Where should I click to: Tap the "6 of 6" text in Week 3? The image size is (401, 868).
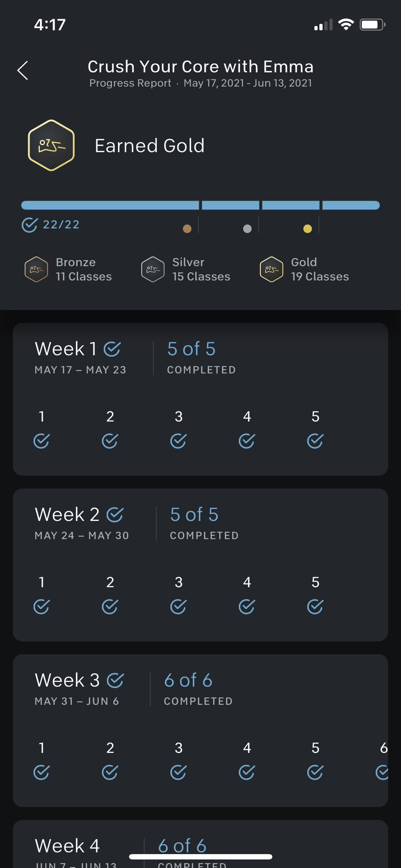pos(188,681)
